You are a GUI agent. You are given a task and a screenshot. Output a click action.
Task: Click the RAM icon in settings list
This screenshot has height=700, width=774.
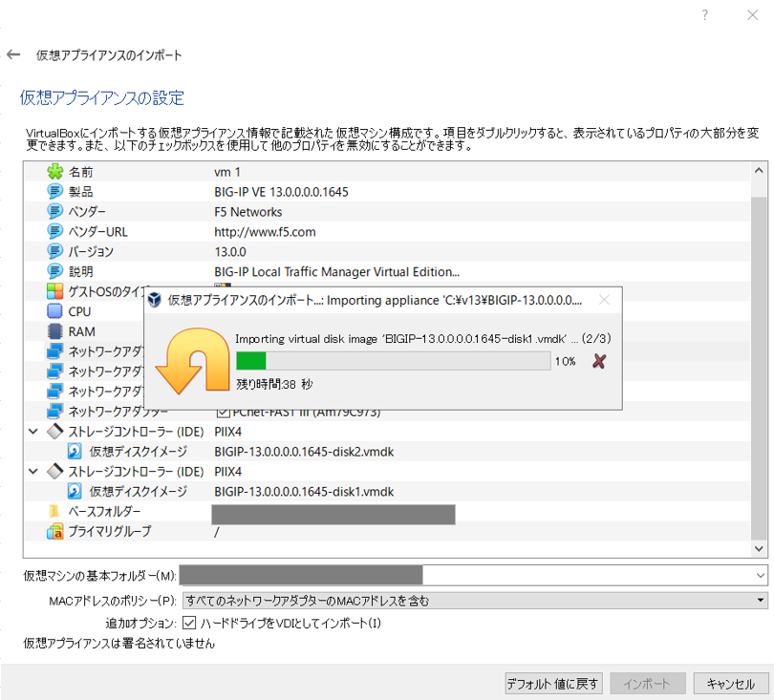coord(55,330)
